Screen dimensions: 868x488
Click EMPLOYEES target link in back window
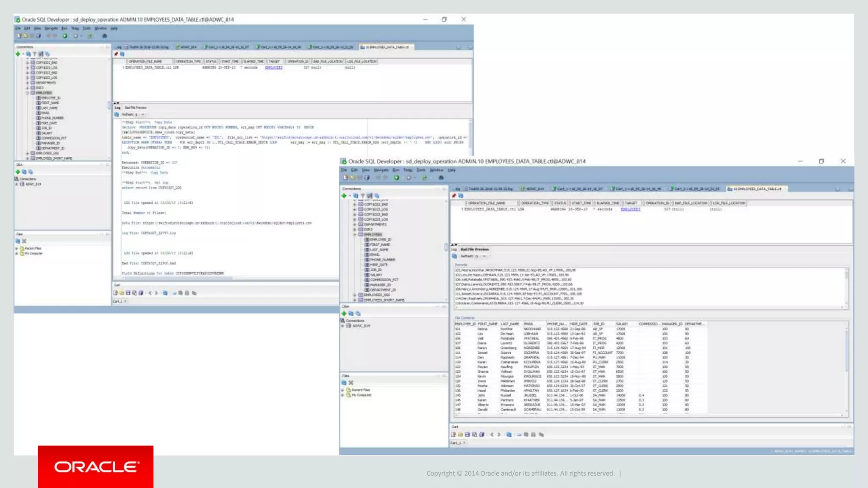click(273, 67)
